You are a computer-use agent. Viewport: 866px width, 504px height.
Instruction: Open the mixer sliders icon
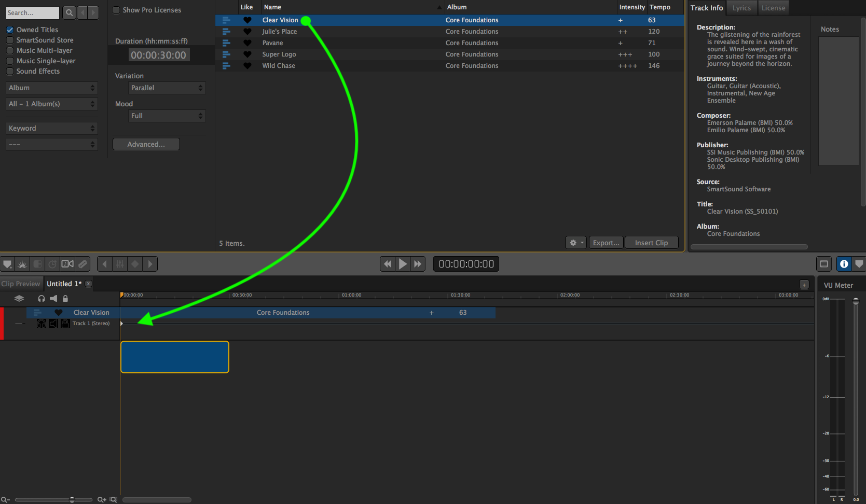(x=120, y=264)
